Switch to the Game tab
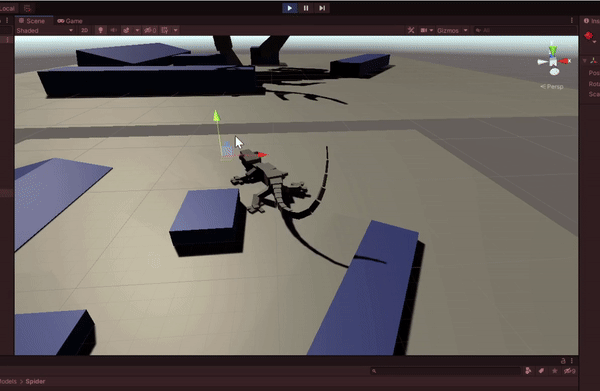Image resolution: width=600 pixels, height=391 pixels. 70,21
